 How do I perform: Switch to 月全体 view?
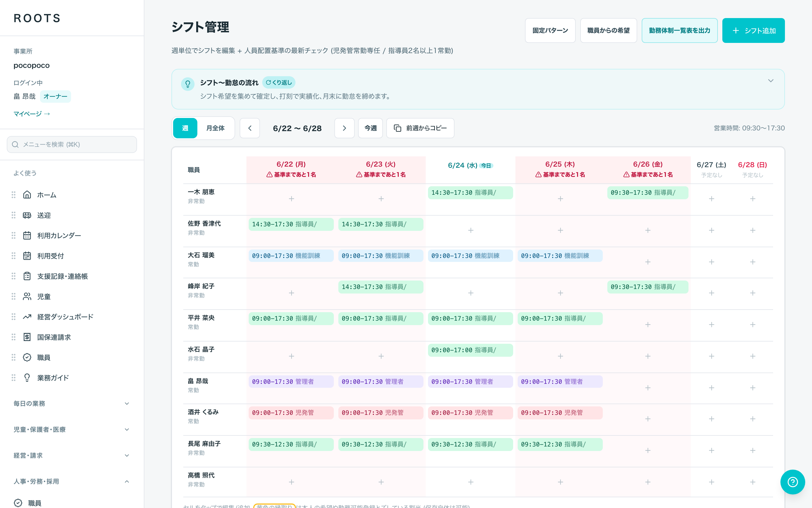click(x=215, y=128)
